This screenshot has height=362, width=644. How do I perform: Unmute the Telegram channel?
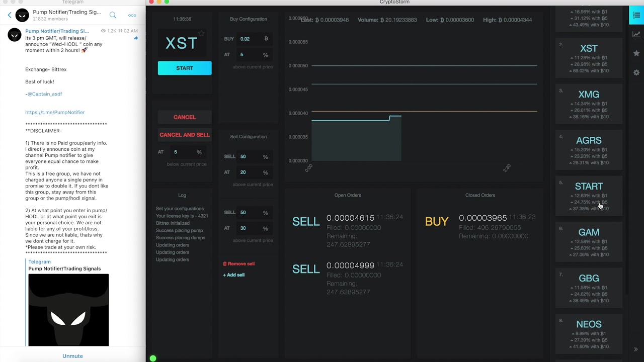click(x=72, y=356)
